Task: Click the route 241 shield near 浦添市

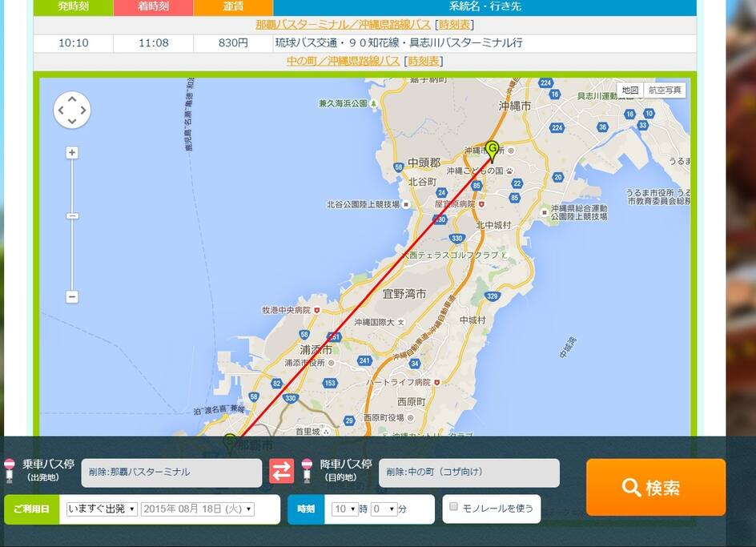Action: coord(364,360)
